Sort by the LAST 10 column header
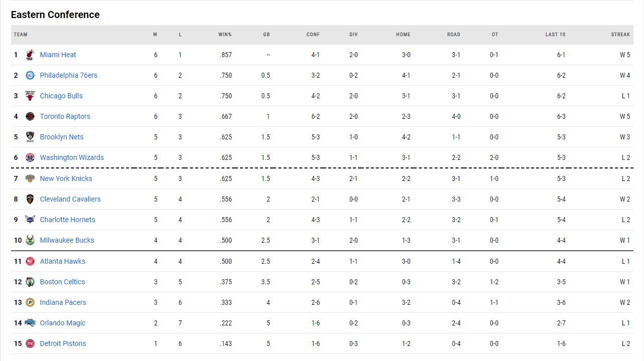 [x=555, y=35]
